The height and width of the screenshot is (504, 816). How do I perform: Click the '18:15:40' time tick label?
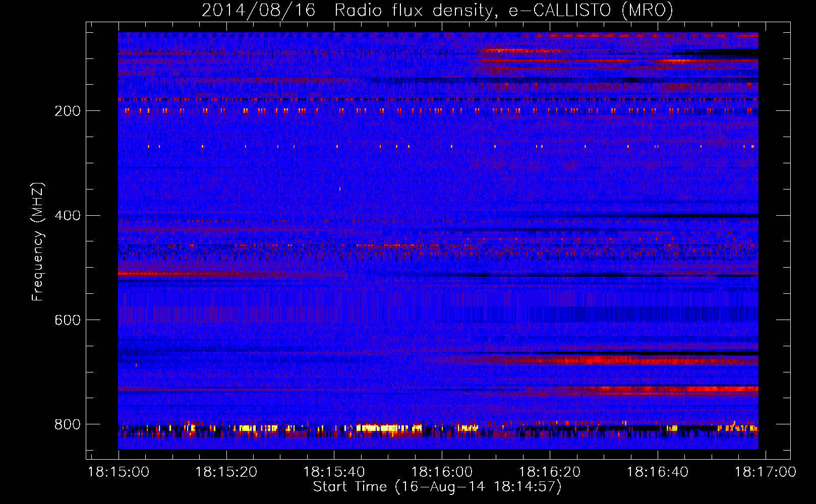click(334, 472)
